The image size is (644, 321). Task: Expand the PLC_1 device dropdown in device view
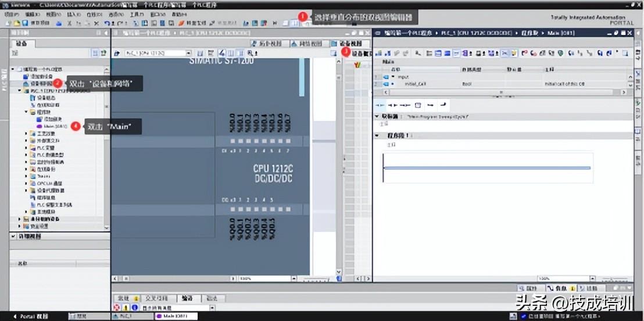point(188,53)
